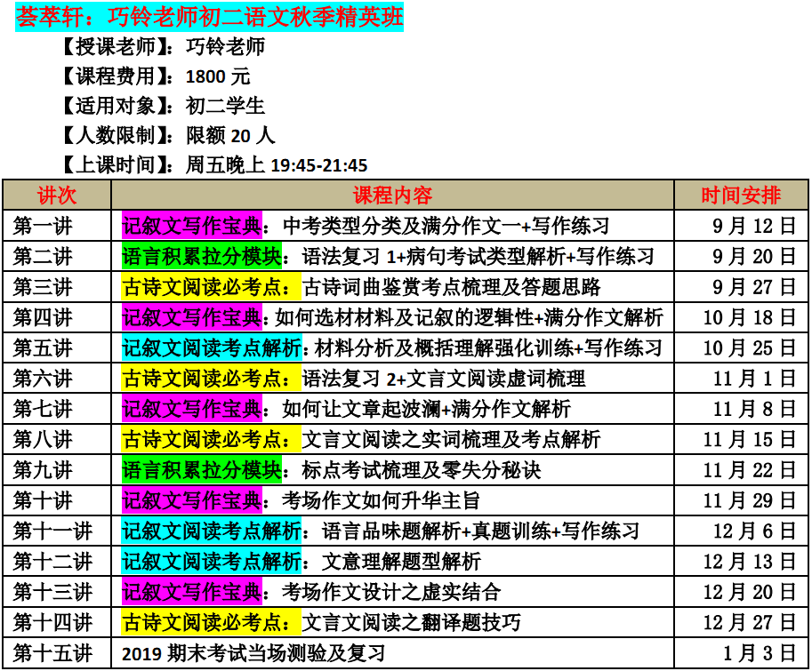Image resolution: width=812 pixels, height=671 pixels.
Task: Click the class time 周五晚上 19:45-21:45
Action: pos(277,165)
